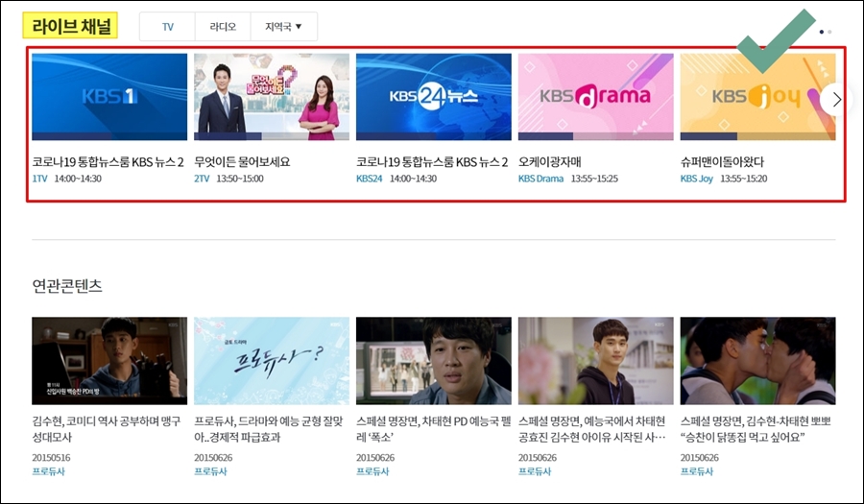The width and height of the screenshot is (864, 504).
Task: Click title 김수현, 코미디 역사 공부하며 맹구 성대모사
Action: point(107,429)
